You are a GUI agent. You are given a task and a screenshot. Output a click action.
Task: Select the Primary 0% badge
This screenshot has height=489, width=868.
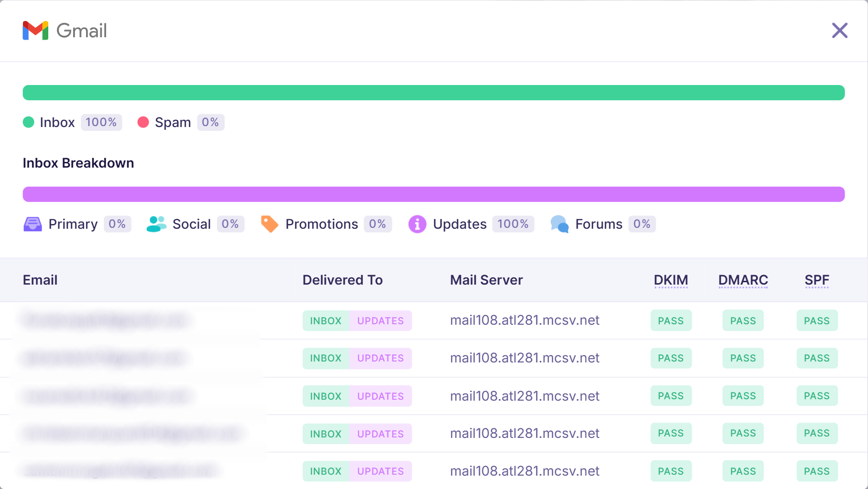coord(117,224)
